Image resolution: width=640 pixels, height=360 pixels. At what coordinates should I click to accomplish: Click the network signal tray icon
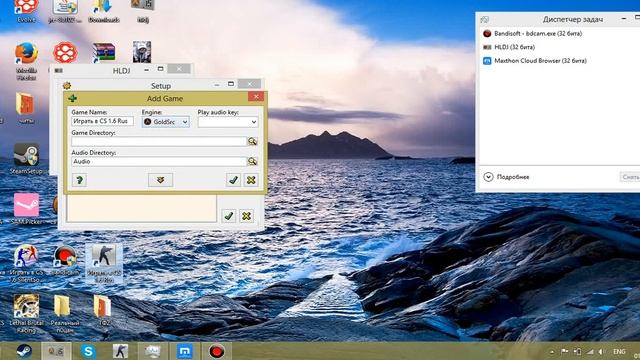pyautogui.click(x=590, y=351)
